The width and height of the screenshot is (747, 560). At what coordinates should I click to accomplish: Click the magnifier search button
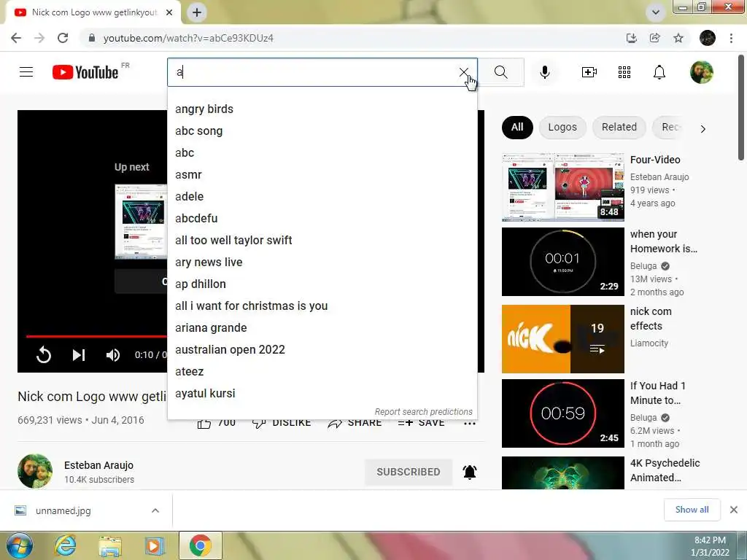click(500, 72)
